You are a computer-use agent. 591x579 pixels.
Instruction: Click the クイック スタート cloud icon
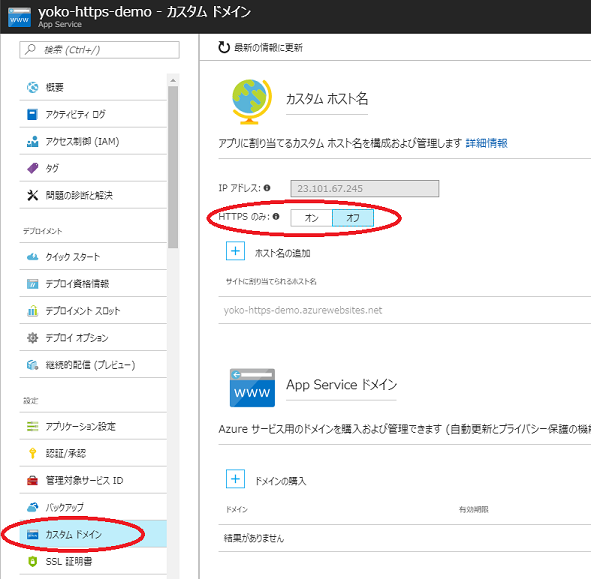[32, 257]
